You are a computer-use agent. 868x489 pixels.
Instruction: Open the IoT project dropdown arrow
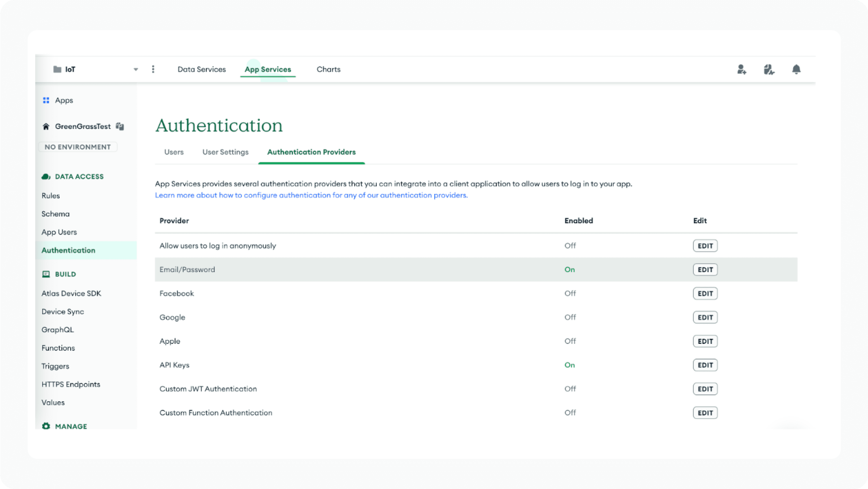(136, 69)
